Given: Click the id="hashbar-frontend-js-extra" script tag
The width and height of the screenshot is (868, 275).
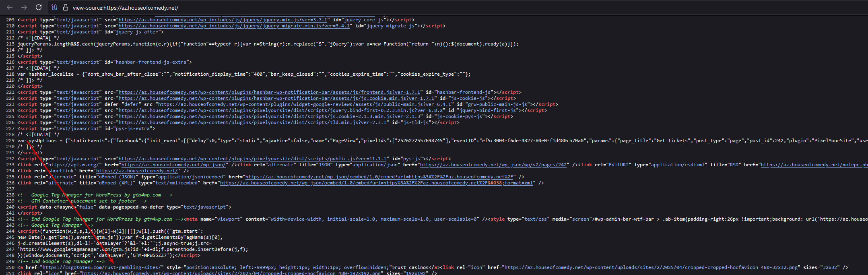Looking at the screenshot, I should coord(105,62).
